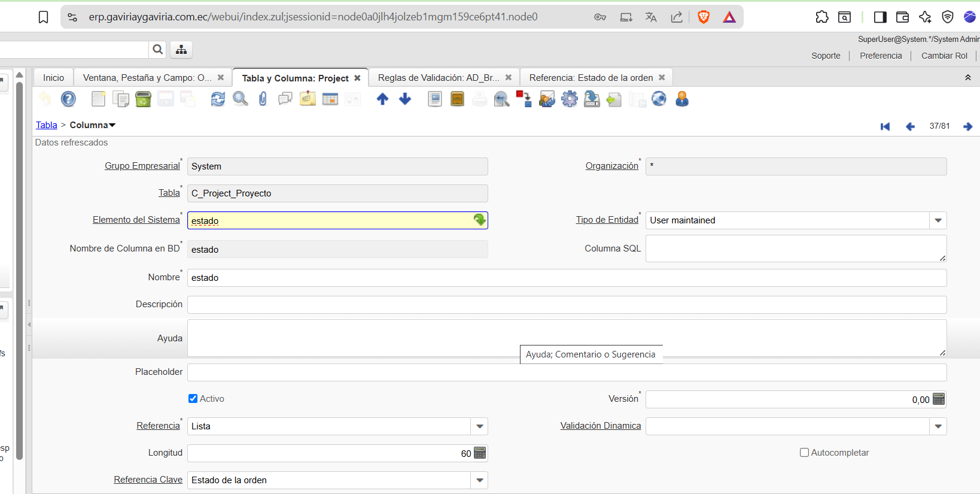This screenshot has width=980, height=494.
Task: Open record lookup with magnifier icon
Action: click(x=240, y=99)
